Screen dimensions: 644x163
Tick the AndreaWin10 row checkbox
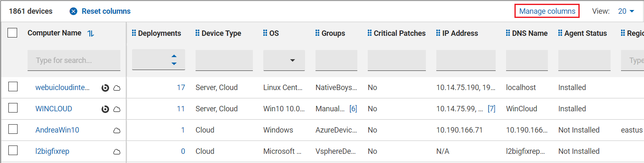click(13, 129)
